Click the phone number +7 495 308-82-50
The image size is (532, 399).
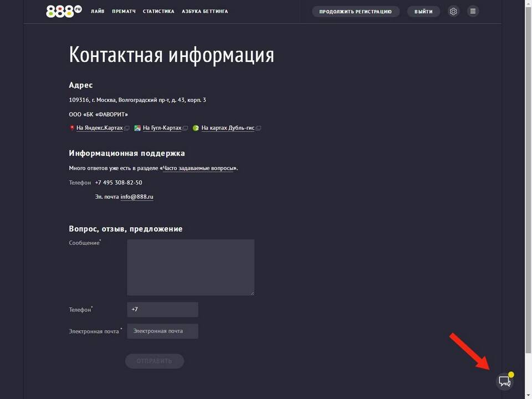click(x=119, y=182)
